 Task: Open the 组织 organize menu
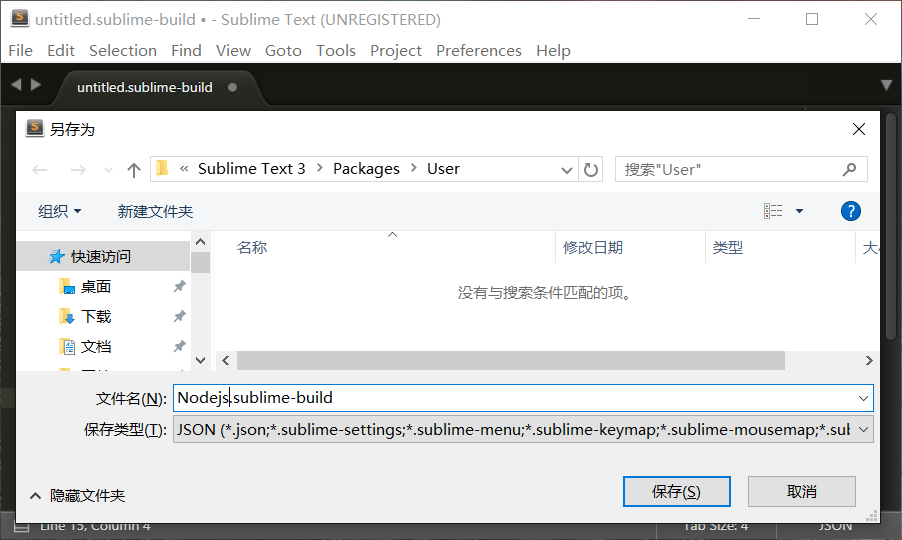(x=59, y=211)
